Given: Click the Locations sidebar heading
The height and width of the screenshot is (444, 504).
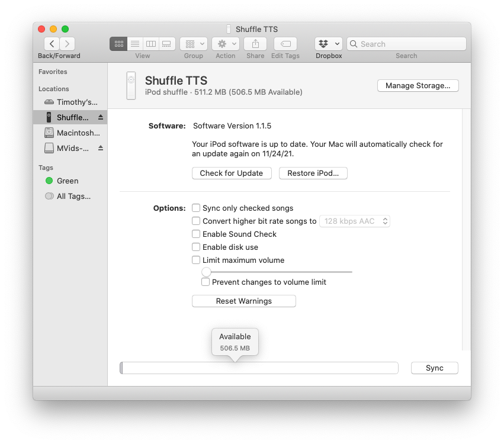Looking at the screenshot, I should coord(54,89).
